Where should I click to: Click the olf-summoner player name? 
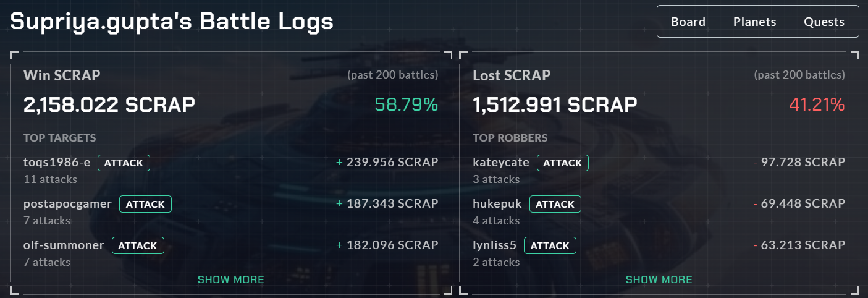tap(64, 245)
